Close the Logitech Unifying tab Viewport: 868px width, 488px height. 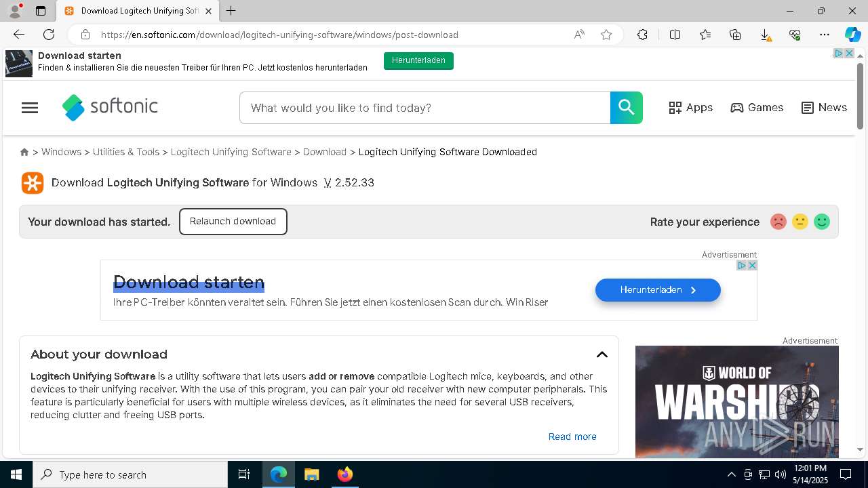pyautogui.click(x=209, y=11)
